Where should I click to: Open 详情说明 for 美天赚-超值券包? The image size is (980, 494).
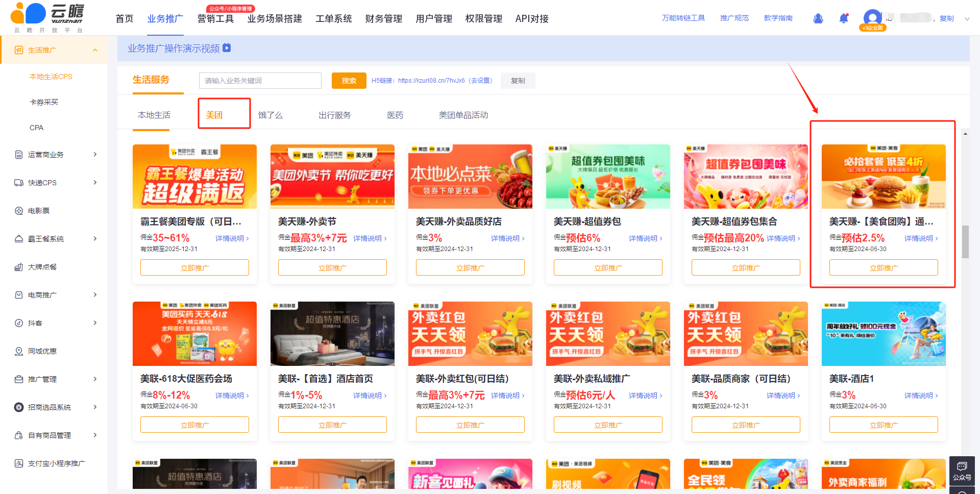(x=646, y=238)
